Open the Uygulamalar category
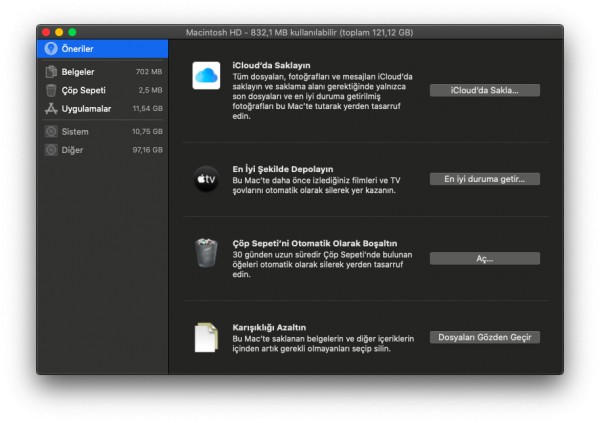Viewport: 600px width, 423px height. [x=103, y=109]
